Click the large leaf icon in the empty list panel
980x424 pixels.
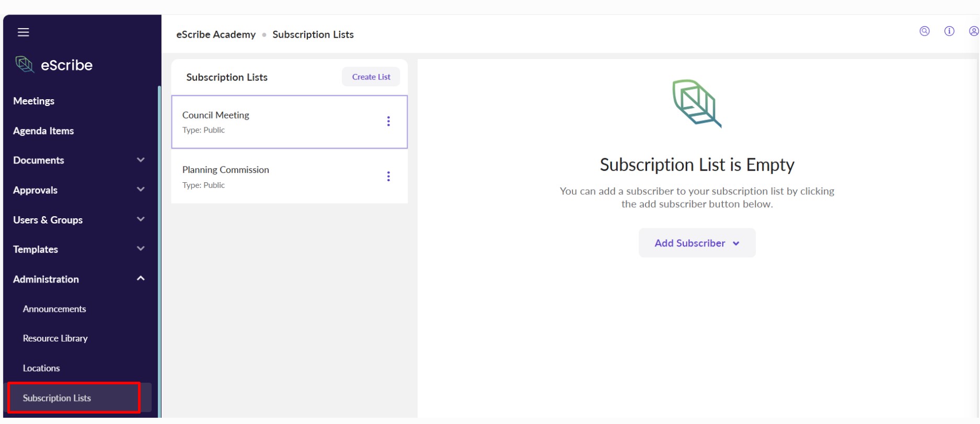coord(696,103)
